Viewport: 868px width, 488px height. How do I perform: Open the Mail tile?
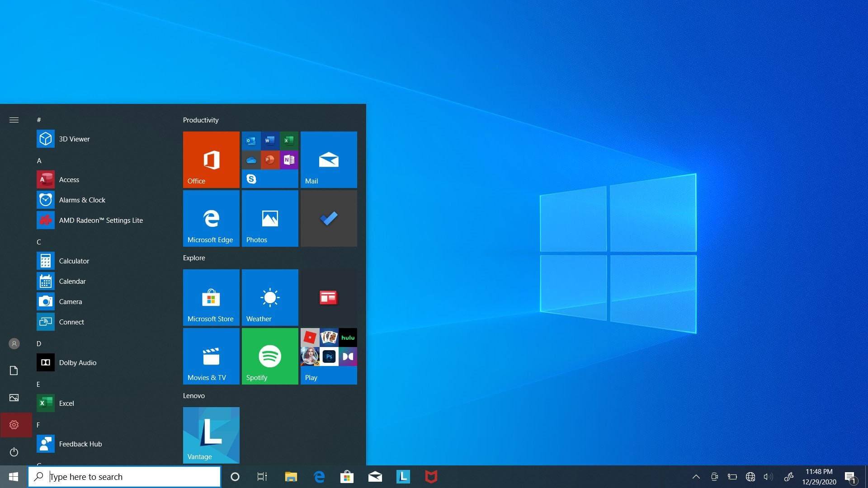[x=329, y=160]
